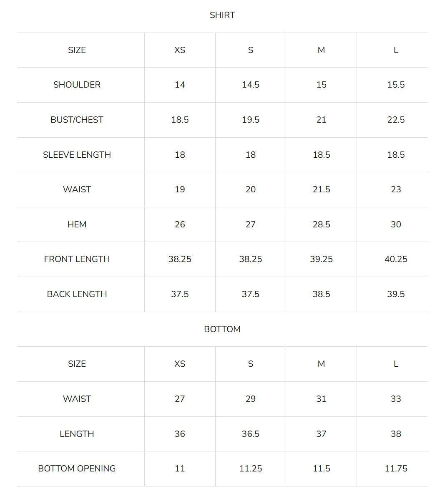
Task: Select the XS column header in shirt table
Action: coord(180,50)
